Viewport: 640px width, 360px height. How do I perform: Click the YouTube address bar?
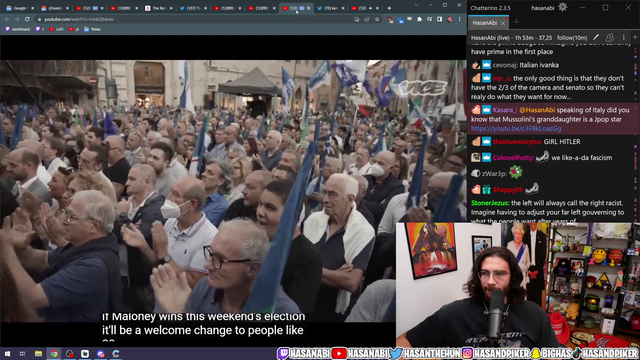[x=196, y=19]
